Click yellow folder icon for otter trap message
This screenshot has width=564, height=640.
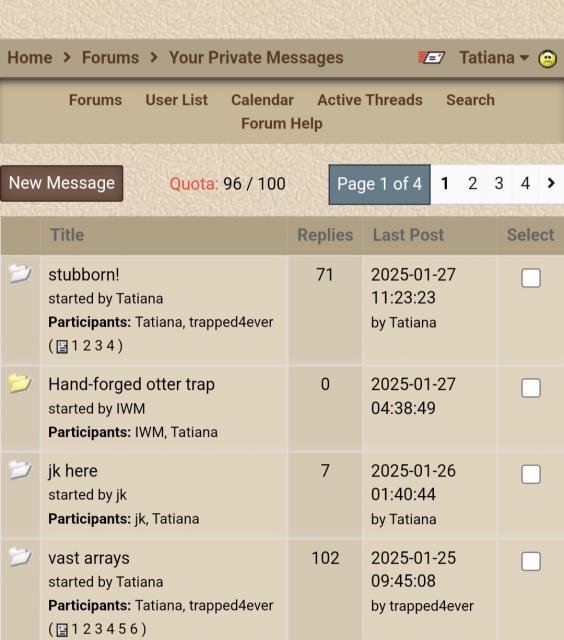[x=20, y=383]
